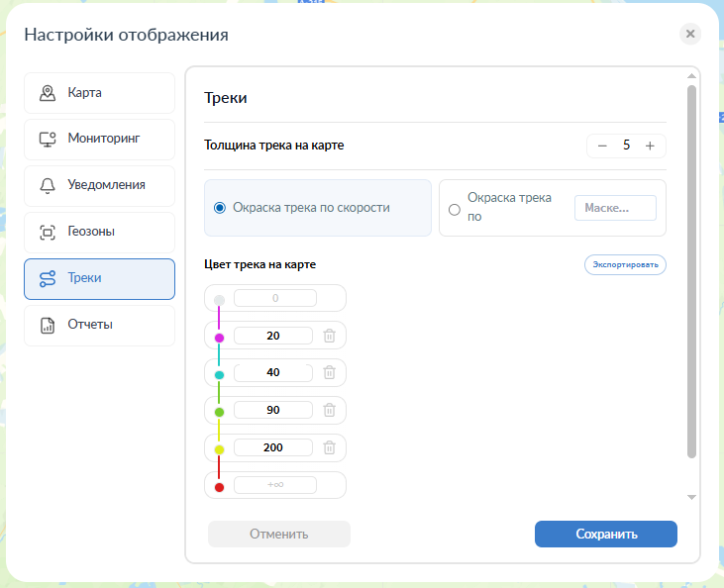Image resolution: width=724 pixels, height=588 pixels.
Task: Click the Геозоны frame icon
Action: pos(48,233)
